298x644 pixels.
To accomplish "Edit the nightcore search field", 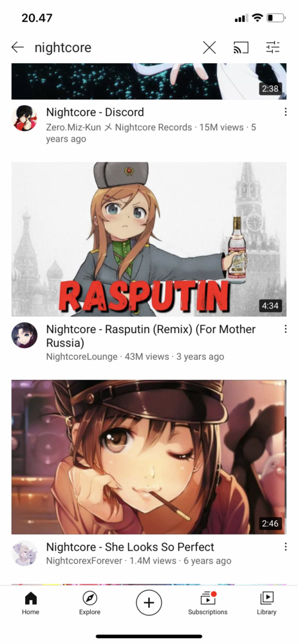I will (x=115, y=48).
